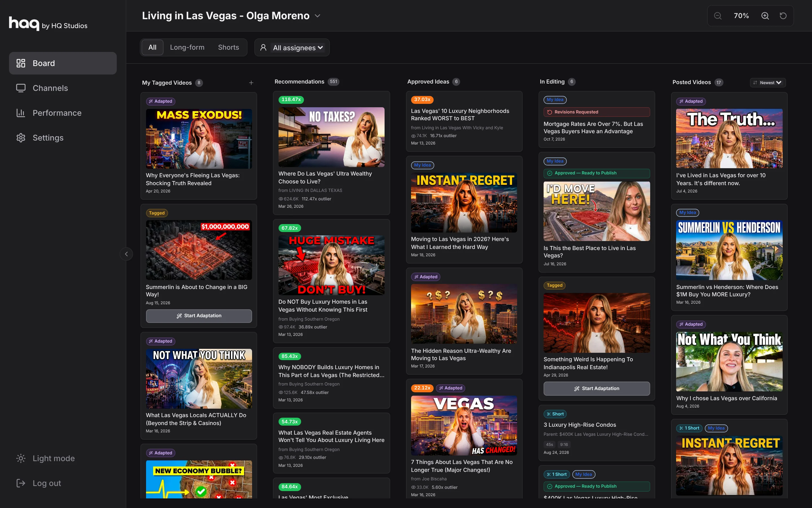Screen dimensions: 812x508
Task: Open NEW ECONOMY BUBBLE thumbnail
Action: tap(199, 479)
